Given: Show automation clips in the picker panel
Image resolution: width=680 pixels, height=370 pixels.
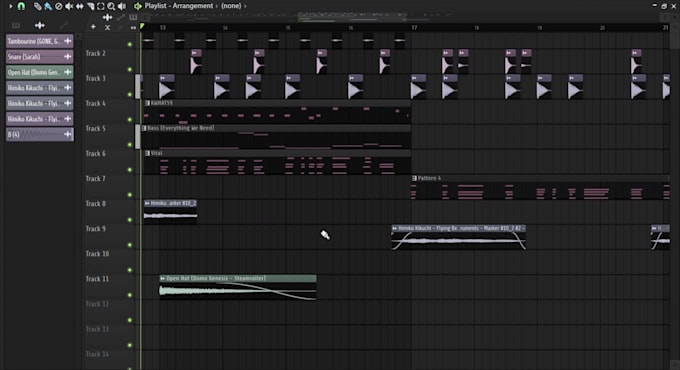Looking at the screenshot, I should tap(64, 25).
